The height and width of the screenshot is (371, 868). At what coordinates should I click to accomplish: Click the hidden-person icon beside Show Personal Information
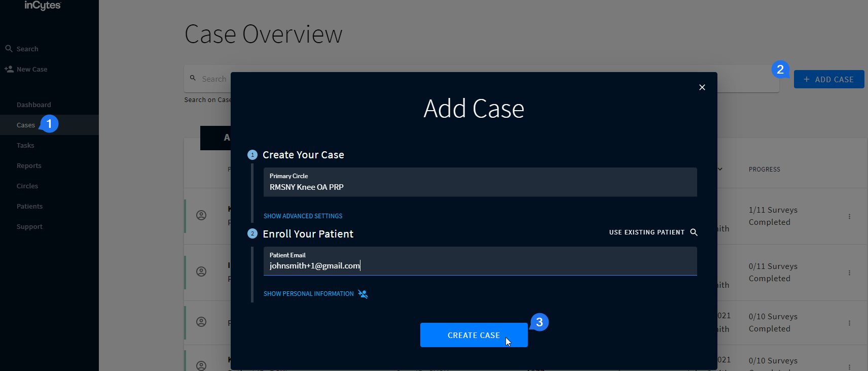[x=363, y=294]
